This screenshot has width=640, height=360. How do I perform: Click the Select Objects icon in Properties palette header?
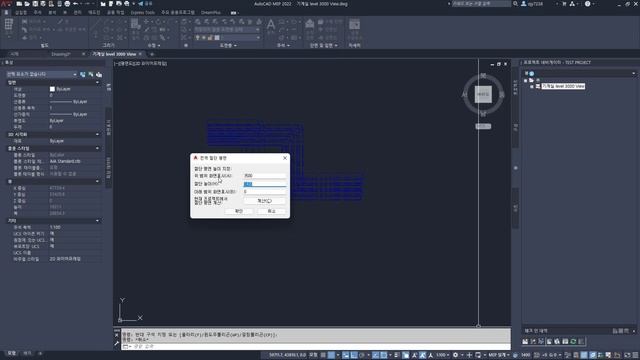[91, 74]
